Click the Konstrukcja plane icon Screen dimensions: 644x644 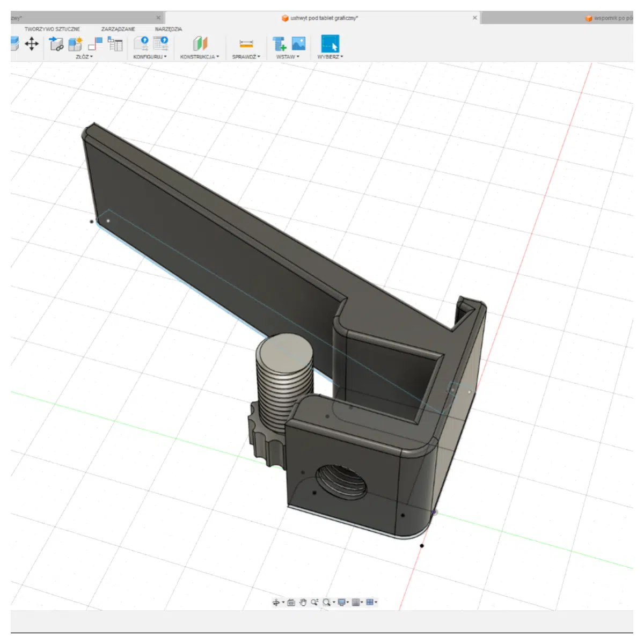click(x=200, y=44)
